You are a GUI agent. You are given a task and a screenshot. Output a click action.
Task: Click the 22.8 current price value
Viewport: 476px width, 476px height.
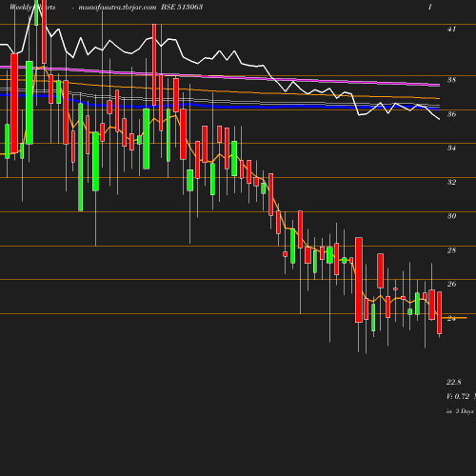pos(454,382)
